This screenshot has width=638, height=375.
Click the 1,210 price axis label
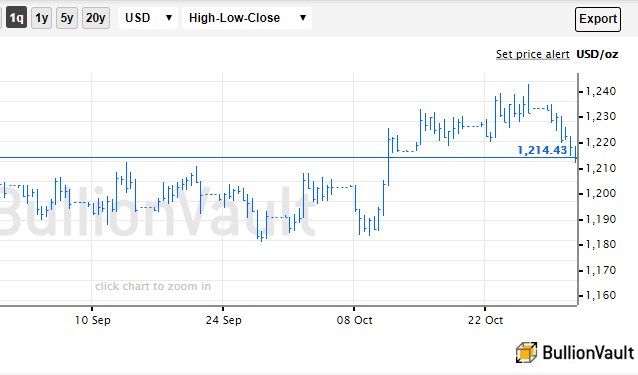coord(601,168)
